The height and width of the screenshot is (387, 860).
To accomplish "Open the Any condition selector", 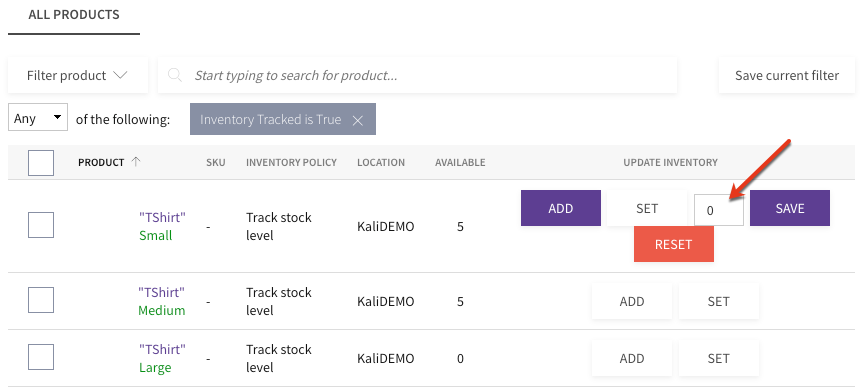I will tap(38, 117).
